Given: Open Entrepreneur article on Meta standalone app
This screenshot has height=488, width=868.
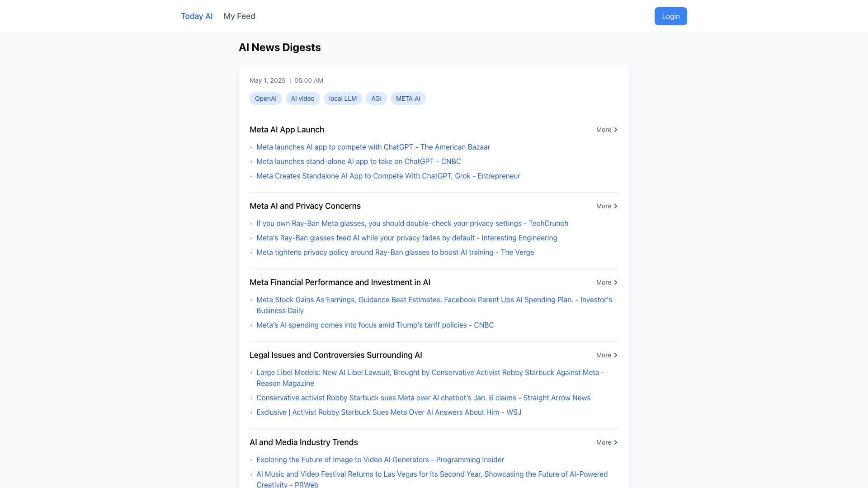Looking at the screenshot, I should point(388,176).
